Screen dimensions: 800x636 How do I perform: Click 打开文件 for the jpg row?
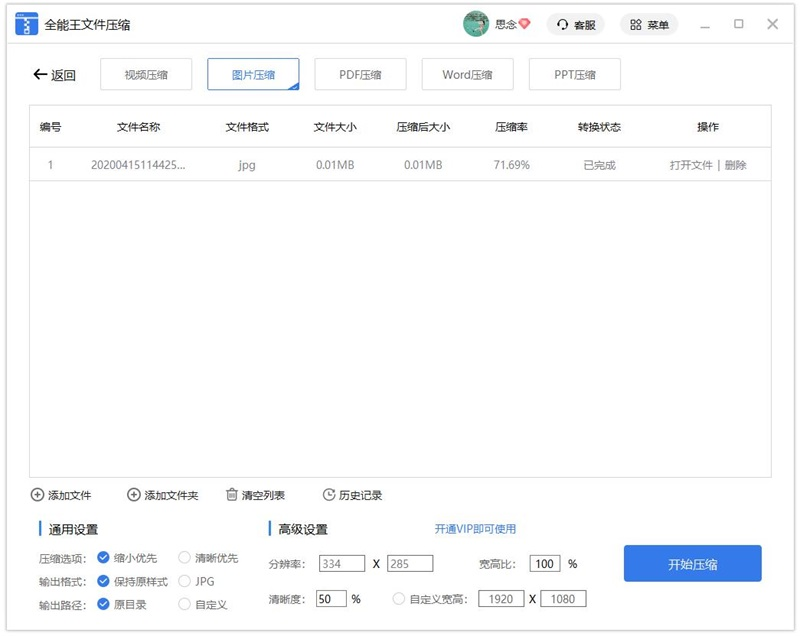691,165
